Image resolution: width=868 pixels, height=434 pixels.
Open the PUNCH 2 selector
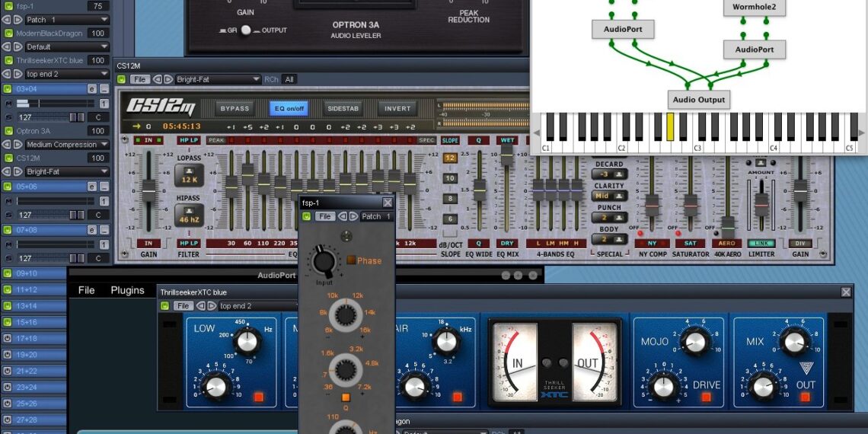click(609, 217)
